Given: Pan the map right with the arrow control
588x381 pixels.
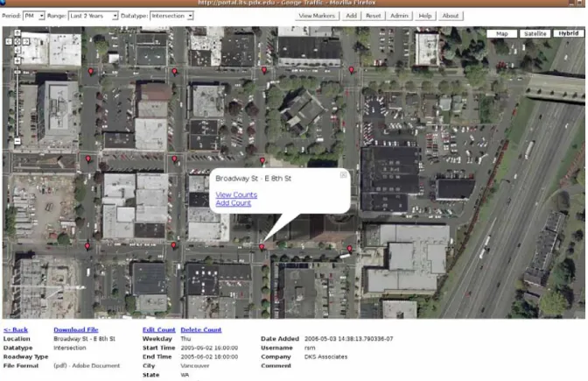Looking at the screenshot, I should [25, 42].
